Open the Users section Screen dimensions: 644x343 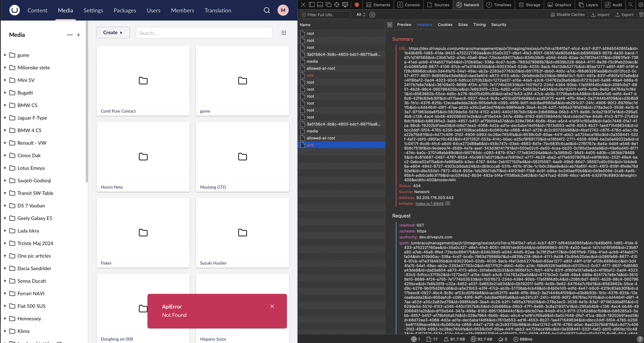(x=153, y=10)
